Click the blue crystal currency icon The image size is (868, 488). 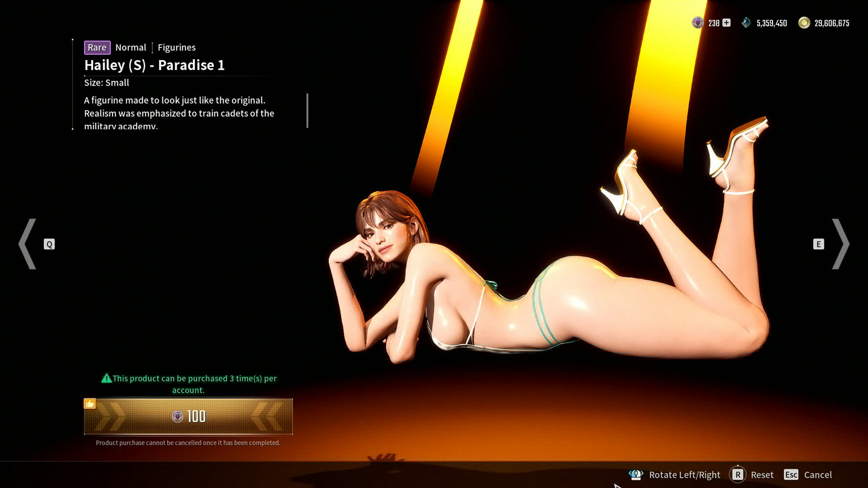tap(746, 23)
